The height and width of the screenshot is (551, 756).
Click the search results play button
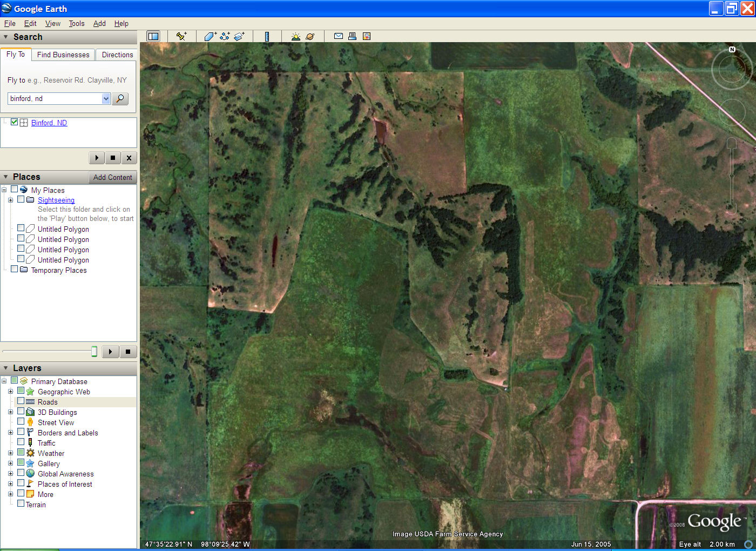pos(97,158)
